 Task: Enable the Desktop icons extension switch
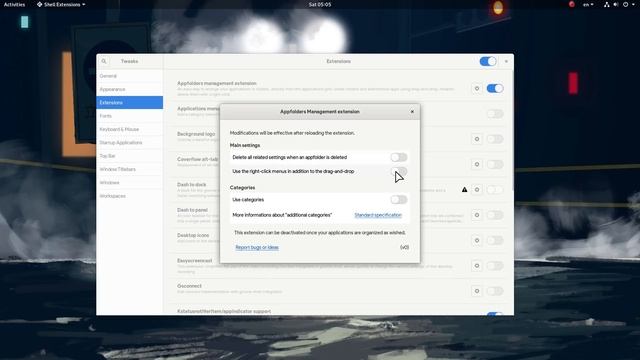tap(495, 240)
